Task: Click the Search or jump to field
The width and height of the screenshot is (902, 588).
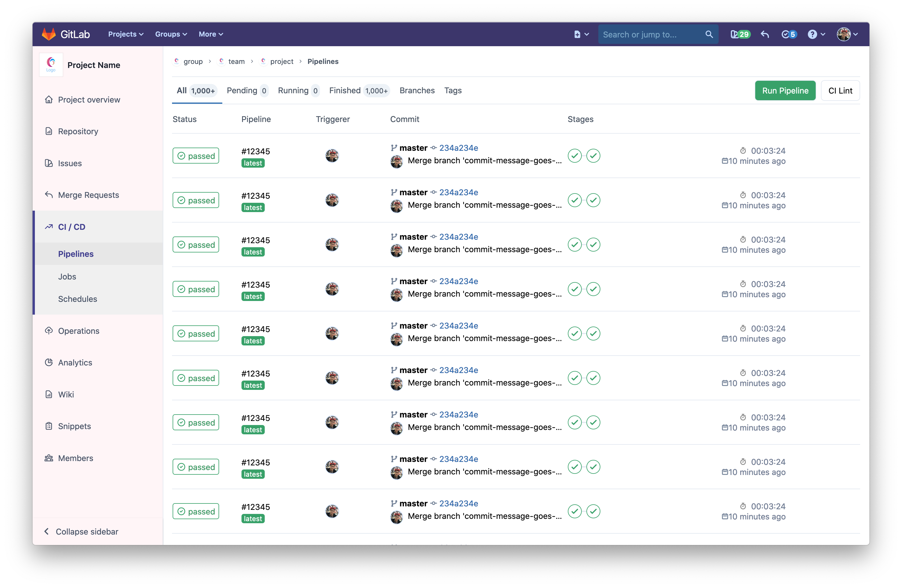Action: pos(650,35)
